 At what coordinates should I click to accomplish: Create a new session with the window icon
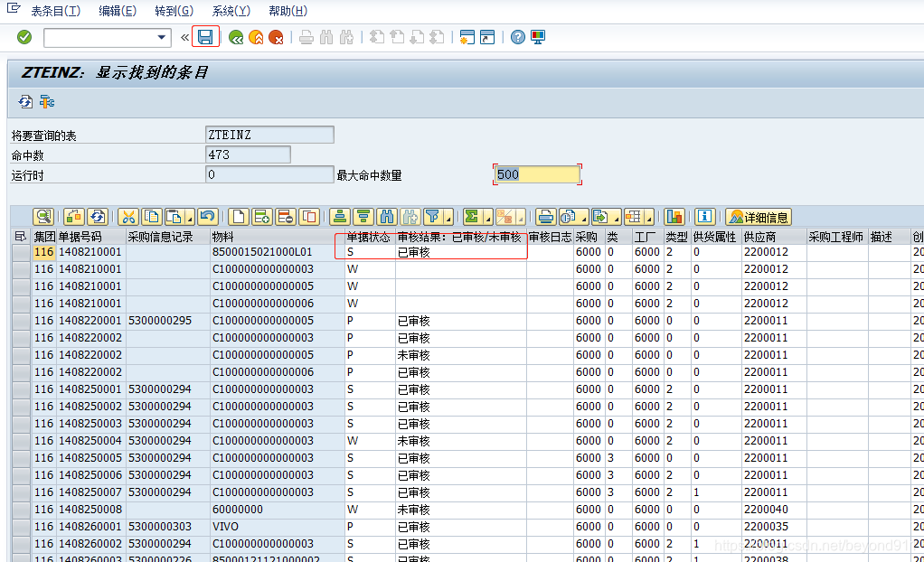point(467,37)
